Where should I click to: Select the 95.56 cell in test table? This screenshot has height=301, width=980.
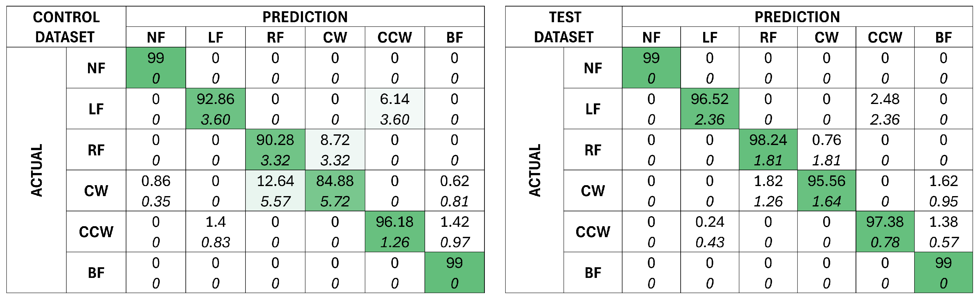[x=826, y=190]
